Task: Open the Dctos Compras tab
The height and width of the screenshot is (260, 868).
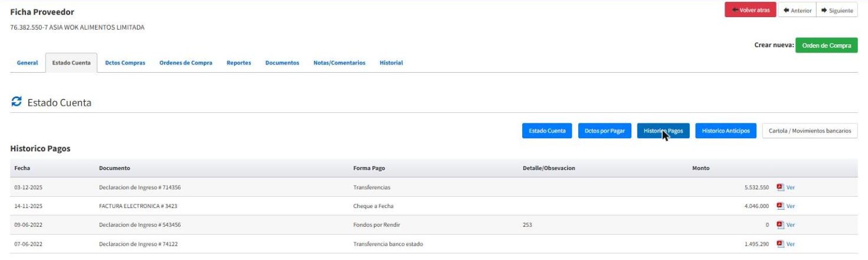Action: pos(125,63)
